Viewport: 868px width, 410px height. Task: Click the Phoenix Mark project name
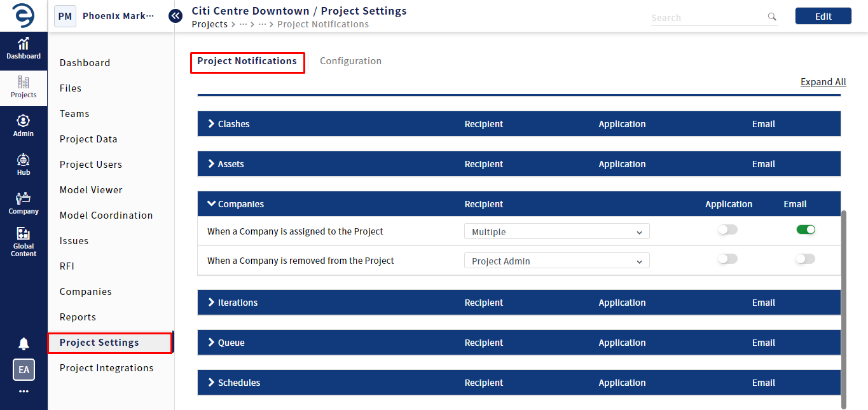click(118, 16)
